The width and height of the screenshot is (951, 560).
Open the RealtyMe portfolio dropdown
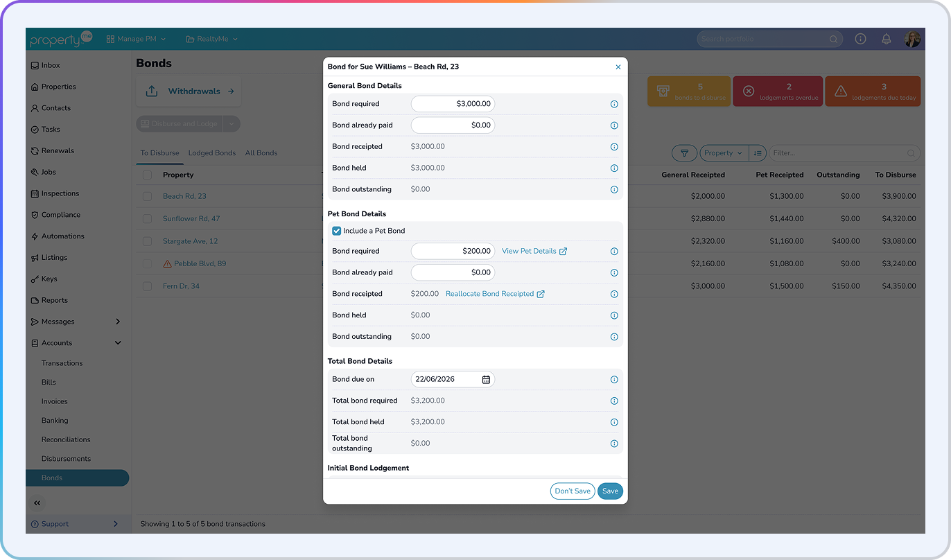[212, 39]
